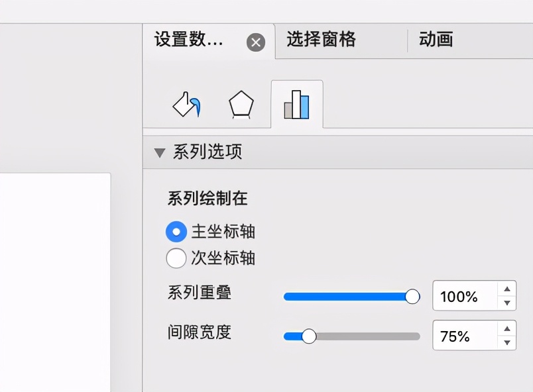Open the Fill & Line paint bucket tab
Image resolution: width=533 pixels, height=392 pixels.
[186, 105]
